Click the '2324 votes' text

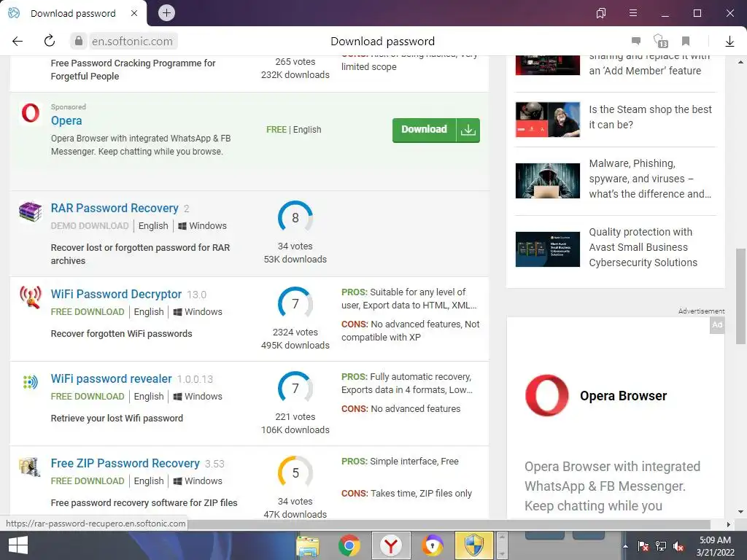295,332
